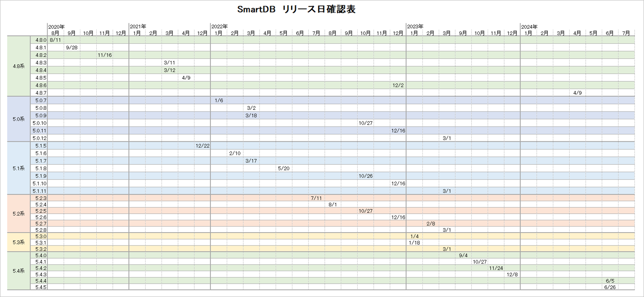The height and width of the screenshot is (297, 644).
Task: Select the version 4.8.7 row label
Action: [x=41, y=93]
